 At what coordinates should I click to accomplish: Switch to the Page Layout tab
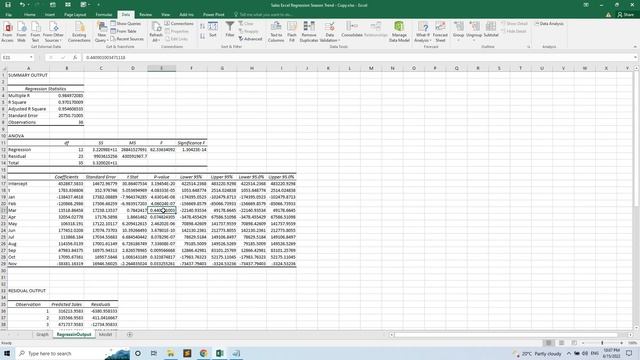point(75,14)
